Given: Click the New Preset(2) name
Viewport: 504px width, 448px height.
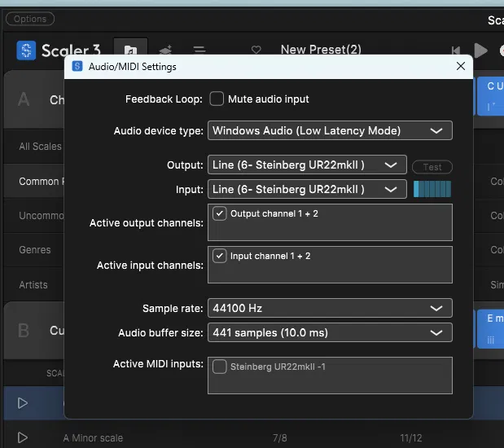Looking at the screenshot, I should click(x=321, y=50).
